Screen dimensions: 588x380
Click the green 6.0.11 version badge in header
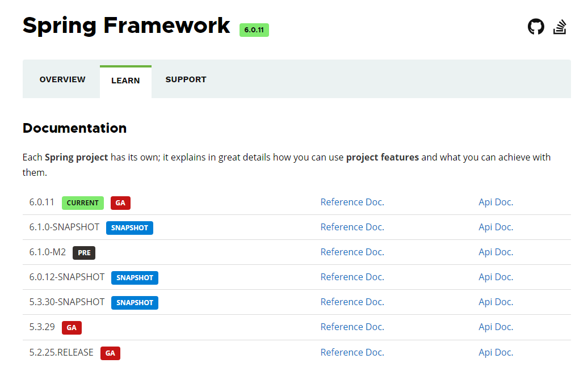254,30
